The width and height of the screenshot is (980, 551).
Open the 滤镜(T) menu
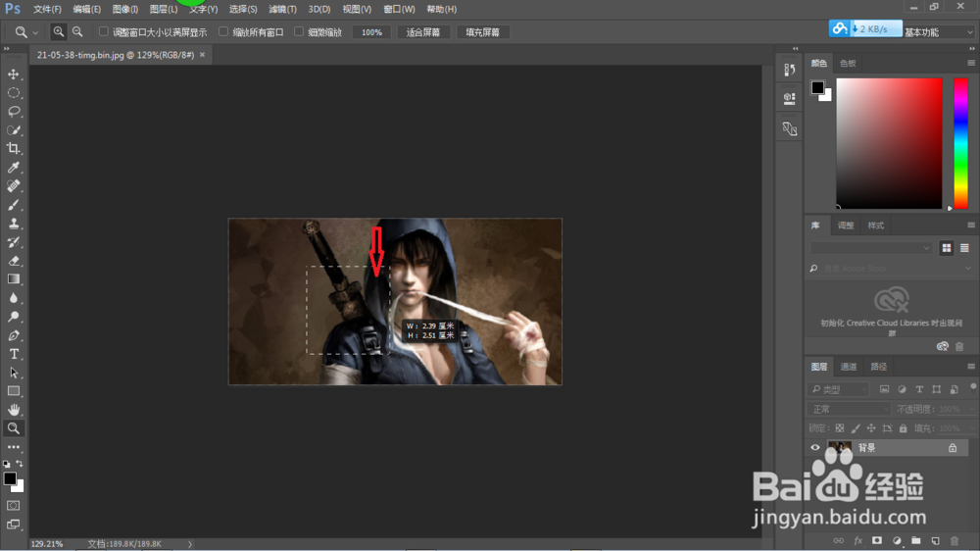coord(282,10)
